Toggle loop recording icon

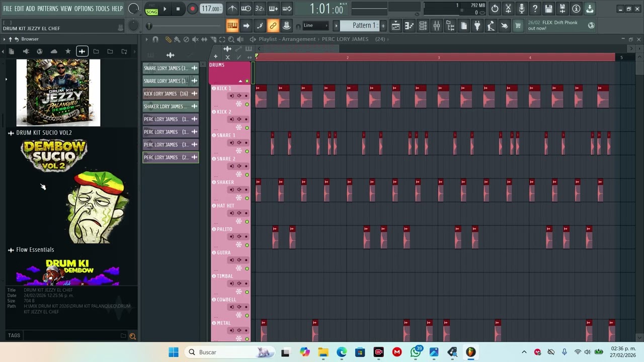(287, 9)
